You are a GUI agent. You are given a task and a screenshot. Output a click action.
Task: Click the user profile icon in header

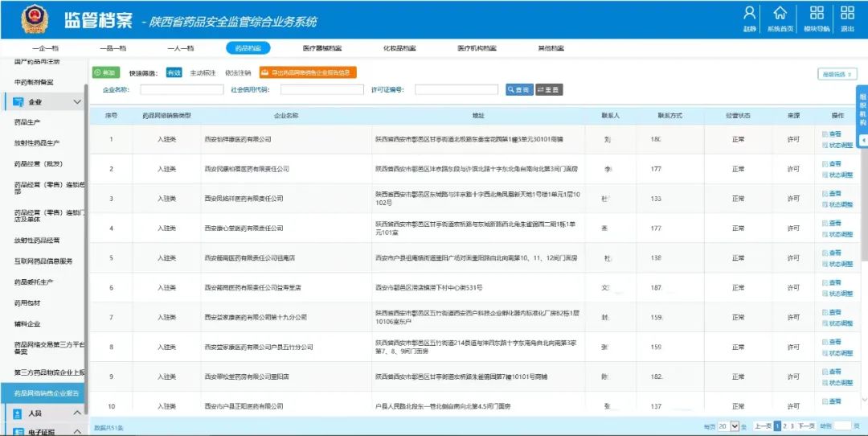(749, 14)
